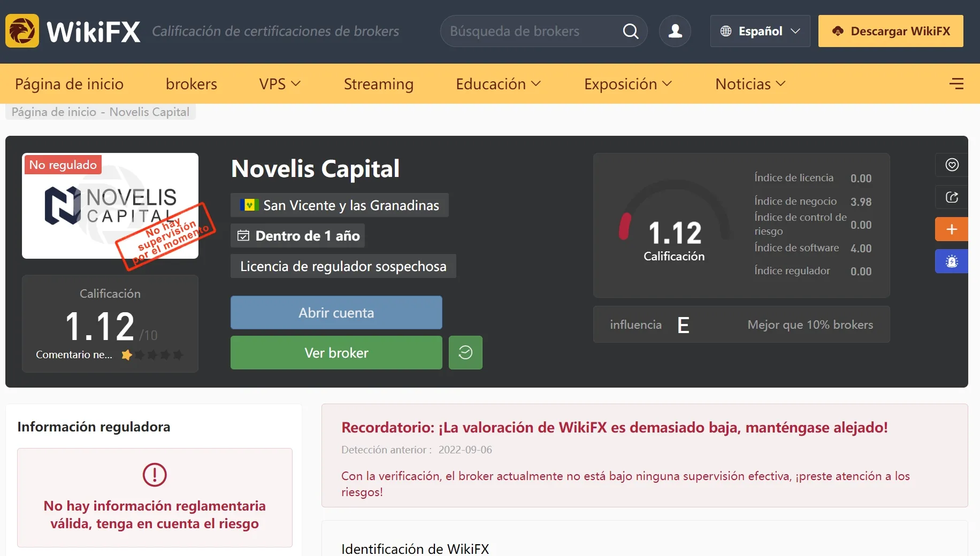Screen dimensions: 980x556
Task: Click the calendar icon beside Dentro de 1 año
Action: tap(243, 236)
